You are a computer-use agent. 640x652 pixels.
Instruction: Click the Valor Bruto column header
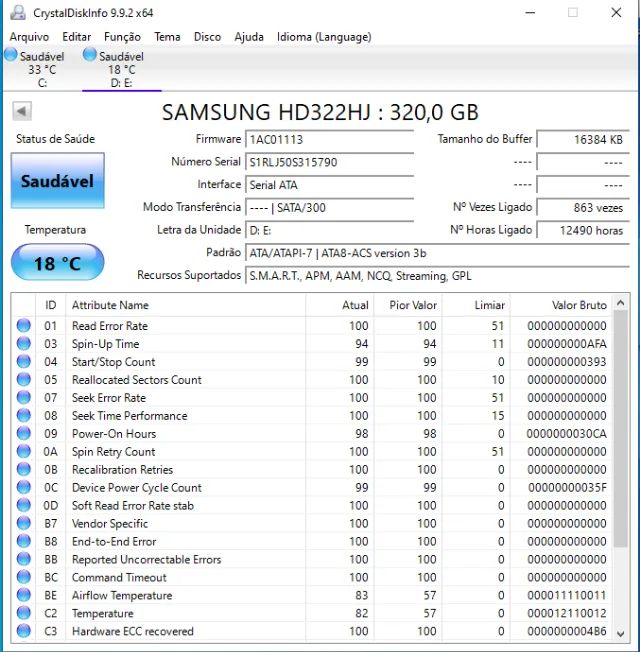point(561,305)
